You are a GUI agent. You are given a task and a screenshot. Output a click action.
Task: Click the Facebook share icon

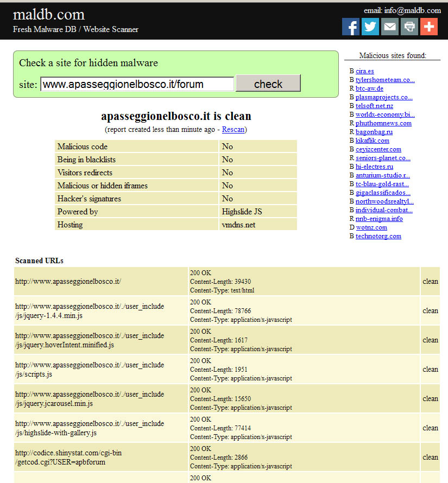(x=351, y=27)
